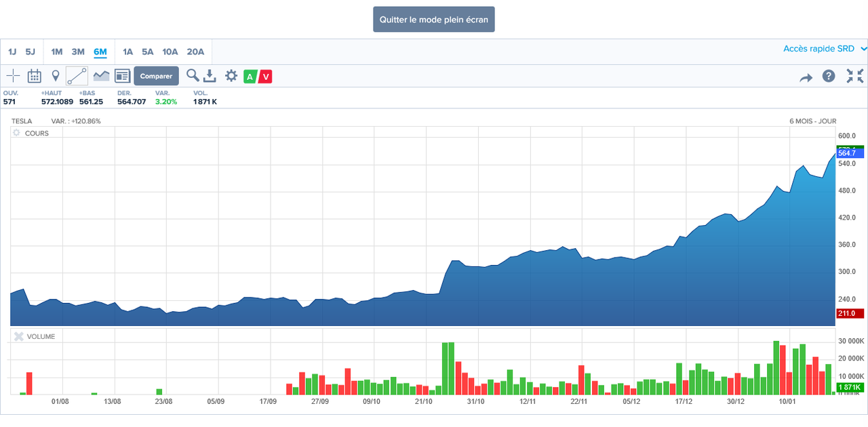Collapse fullscreen with arrows icon
868x427 pixels.
point(854,76)
